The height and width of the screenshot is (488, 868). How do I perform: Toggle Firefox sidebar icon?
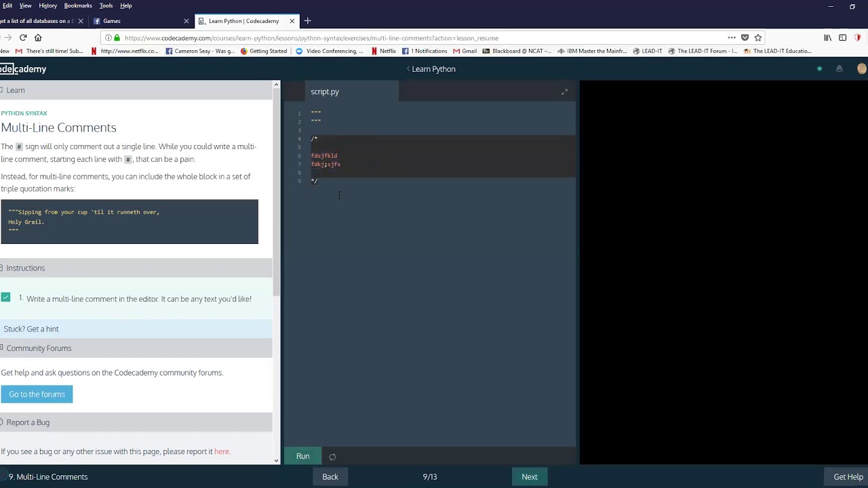(842, 38)
